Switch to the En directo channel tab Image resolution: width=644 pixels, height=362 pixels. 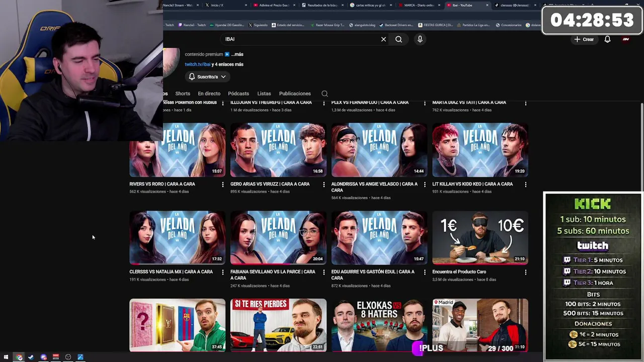(x=209, y=94)
